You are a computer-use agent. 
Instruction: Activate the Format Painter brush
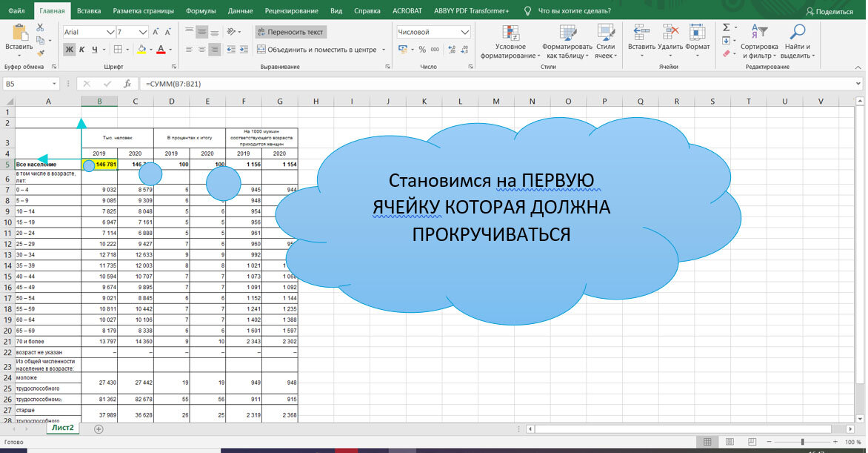40,53
